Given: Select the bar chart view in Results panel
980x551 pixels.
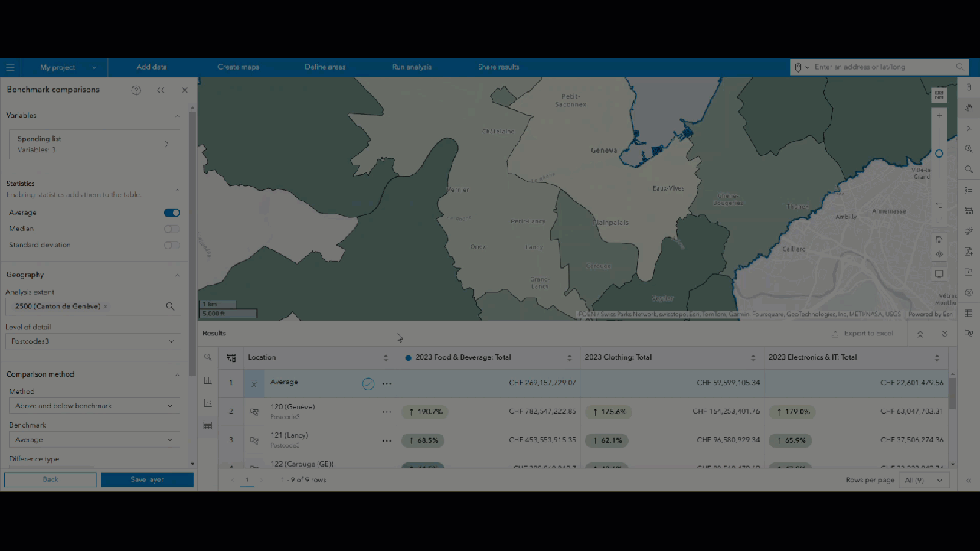Looking at the screenshot, I should [x=207, y=380].
